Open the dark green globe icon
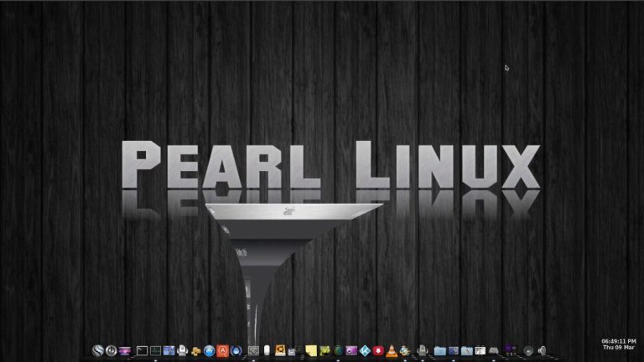Viewport: 644px width, 362px height. (339, 350)
